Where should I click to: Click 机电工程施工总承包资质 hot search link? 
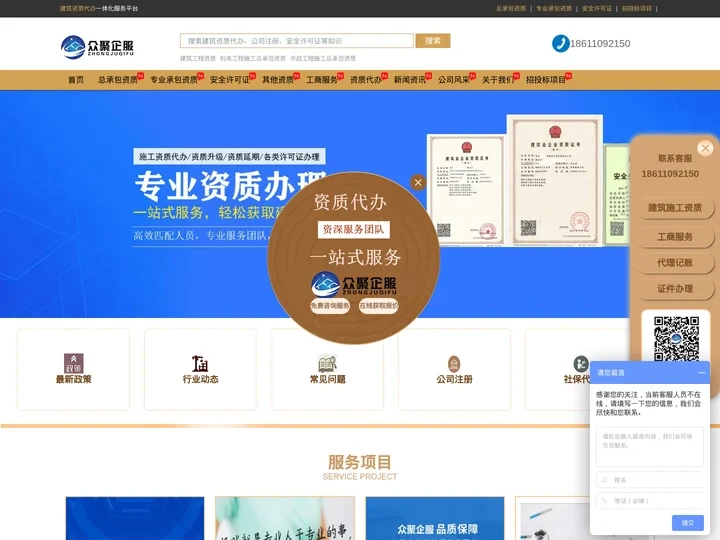tap(253, 58)
